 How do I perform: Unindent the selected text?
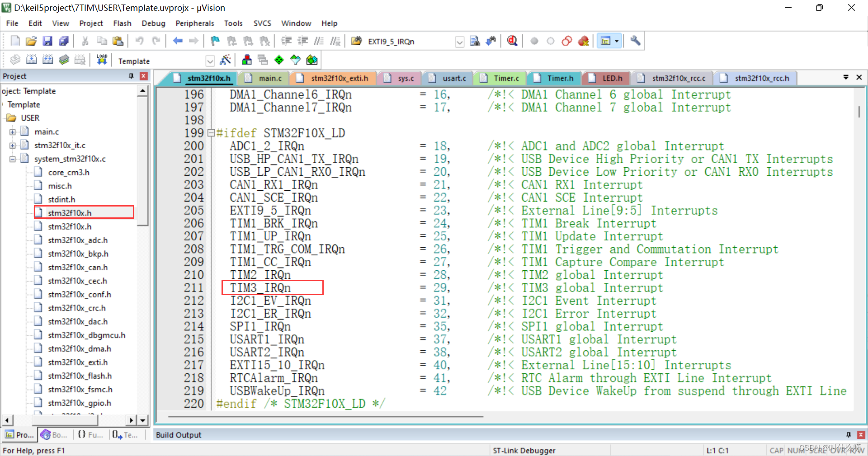[302, 41]
